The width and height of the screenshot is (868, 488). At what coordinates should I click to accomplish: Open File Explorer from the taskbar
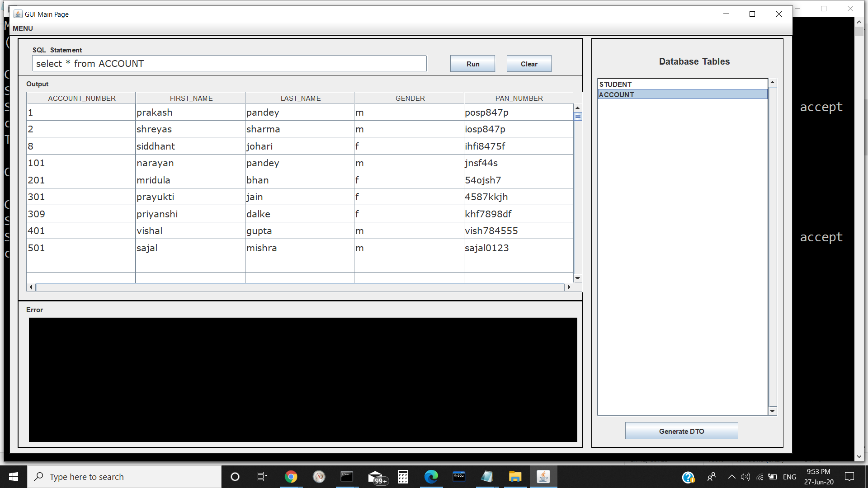click(515, 476)
